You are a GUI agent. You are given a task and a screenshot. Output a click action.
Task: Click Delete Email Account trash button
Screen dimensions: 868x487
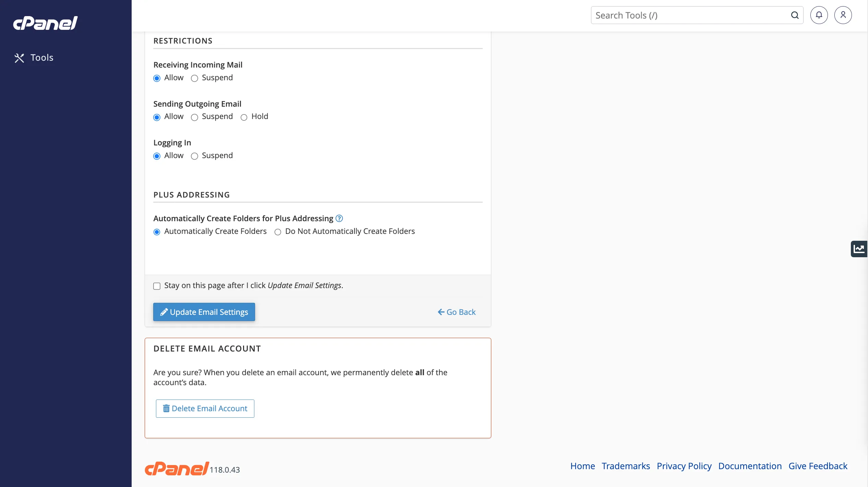[205, 408]
